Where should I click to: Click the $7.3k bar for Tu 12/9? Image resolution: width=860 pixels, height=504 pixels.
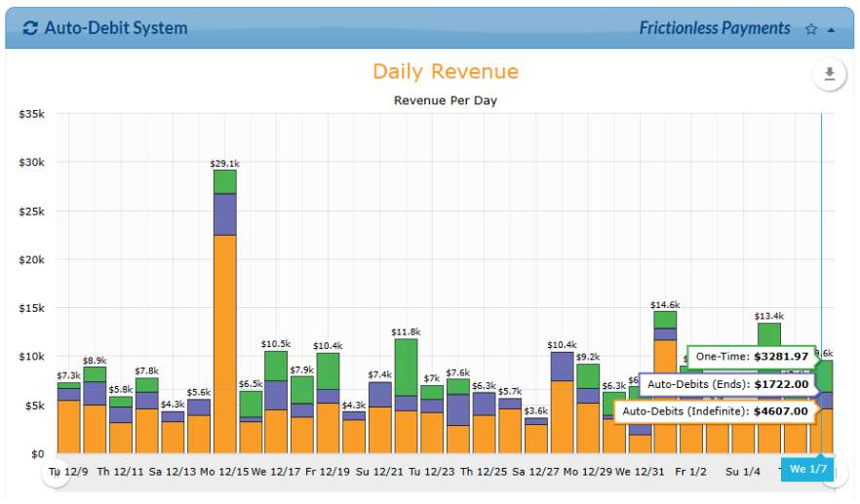68,418
